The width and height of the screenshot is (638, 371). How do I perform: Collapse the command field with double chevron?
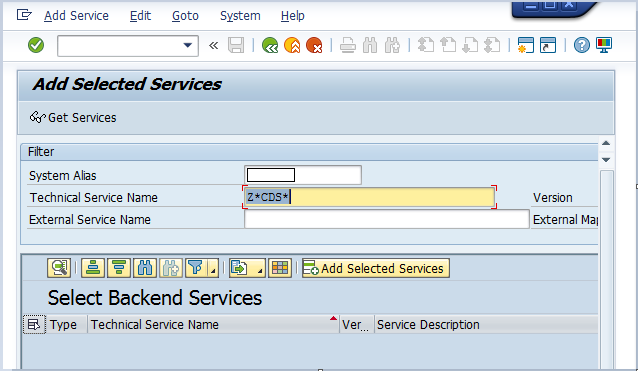click(x=214, y=45)
